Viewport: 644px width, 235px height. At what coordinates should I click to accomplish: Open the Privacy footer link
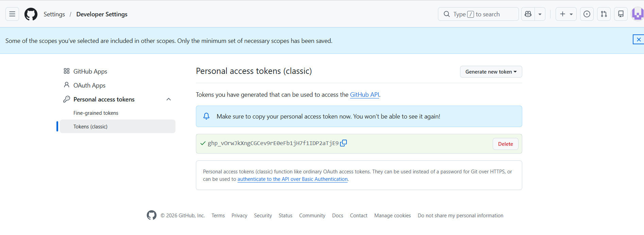239,216
